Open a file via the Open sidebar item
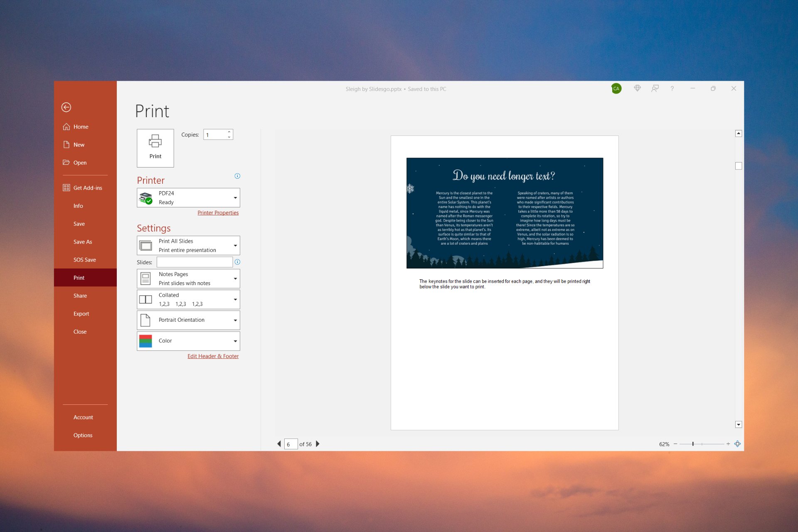The height and width of the screenshot is (532, 798). coord(79,163)
